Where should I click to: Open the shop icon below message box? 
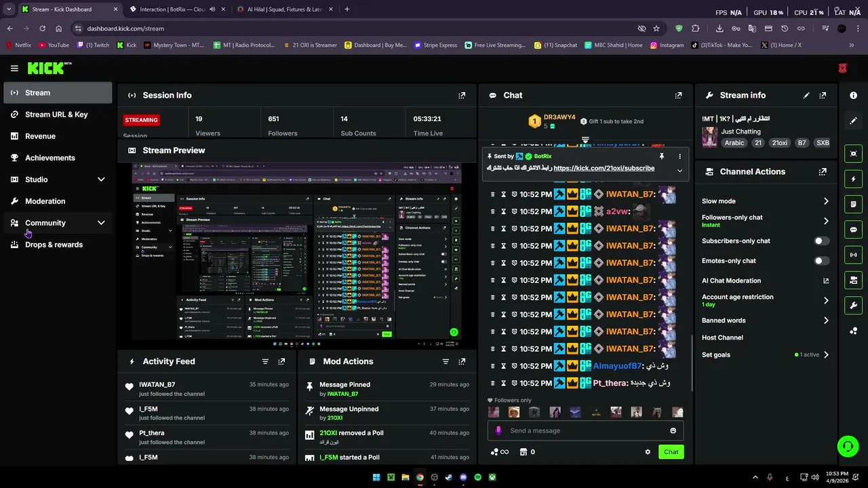click(524, 452)
